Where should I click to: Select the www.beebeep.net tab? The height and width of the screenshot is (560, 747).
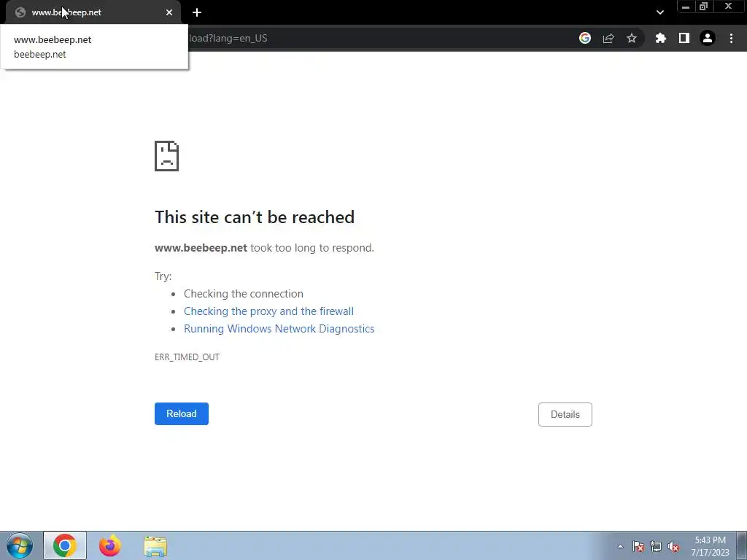93,12
